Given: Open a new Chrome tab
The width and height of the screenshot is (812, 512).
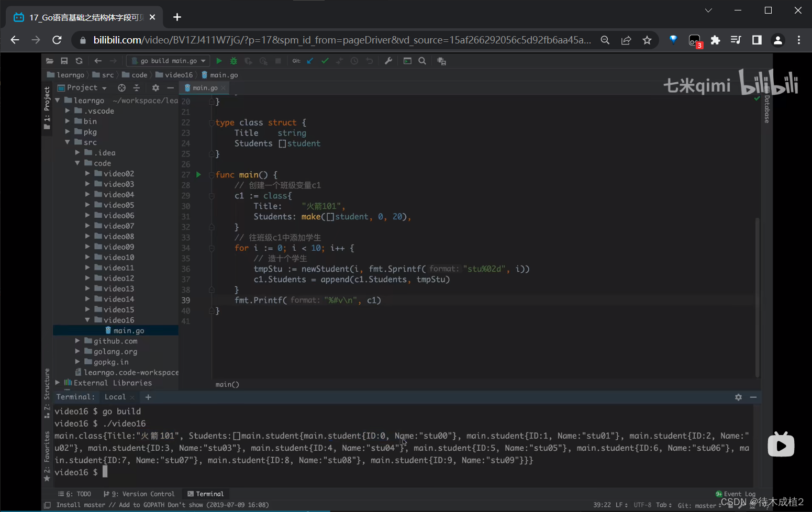Looking at the screenshot, I should [177, 17].
